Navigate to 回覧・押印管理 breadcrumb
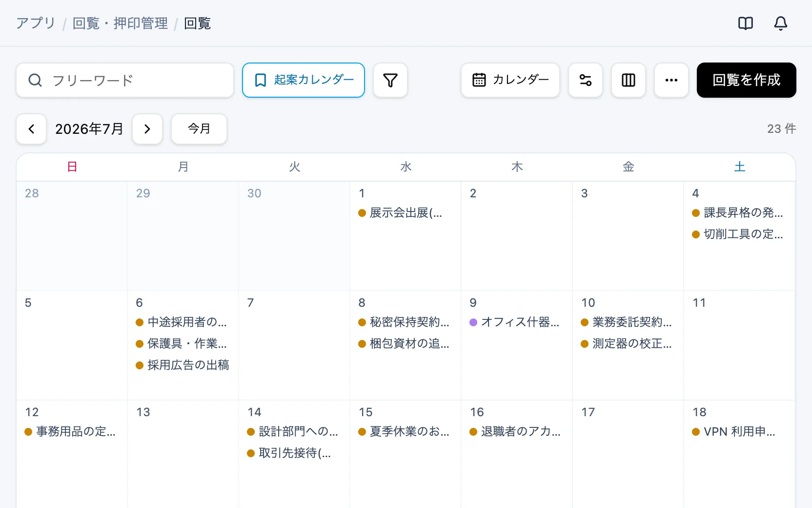 [120, 23]
